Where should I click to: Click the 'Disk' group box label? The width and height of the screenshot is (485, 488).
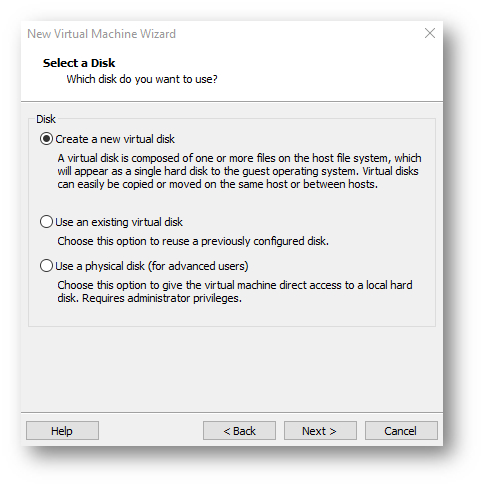[46, 119]
